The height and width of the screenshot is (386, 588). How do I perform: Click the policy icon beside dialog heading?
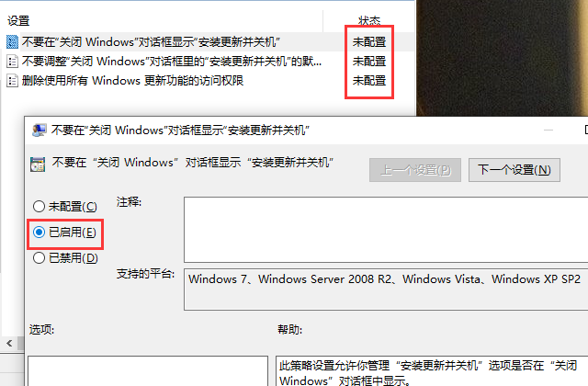[38, 165]
